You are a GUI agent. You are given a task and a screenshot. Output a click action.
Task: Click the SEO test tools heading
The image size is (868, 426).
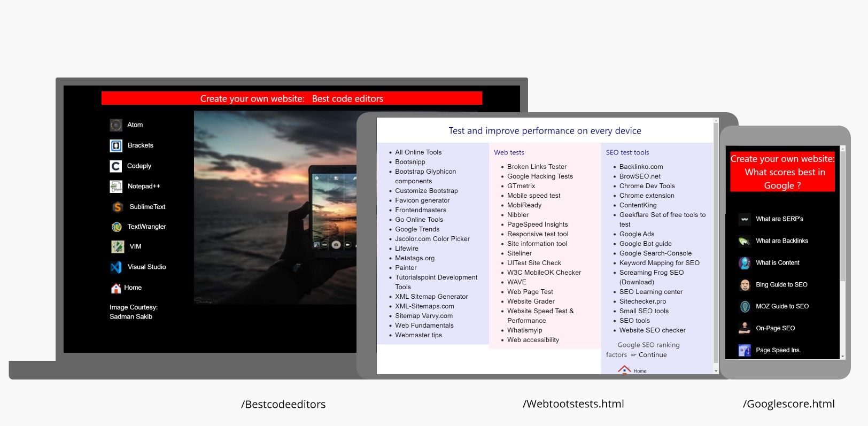click(627, 152)
